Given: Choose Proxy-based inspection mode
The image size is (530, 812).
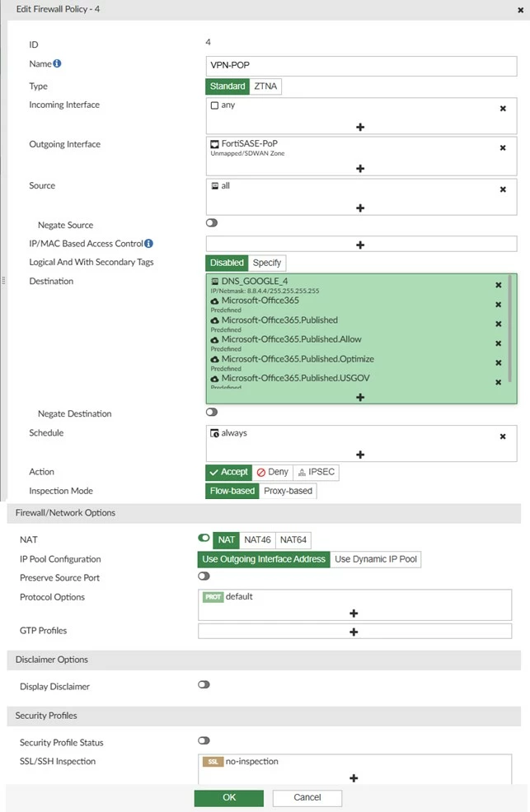Looking at the screenshot, I should click(288, 490).
